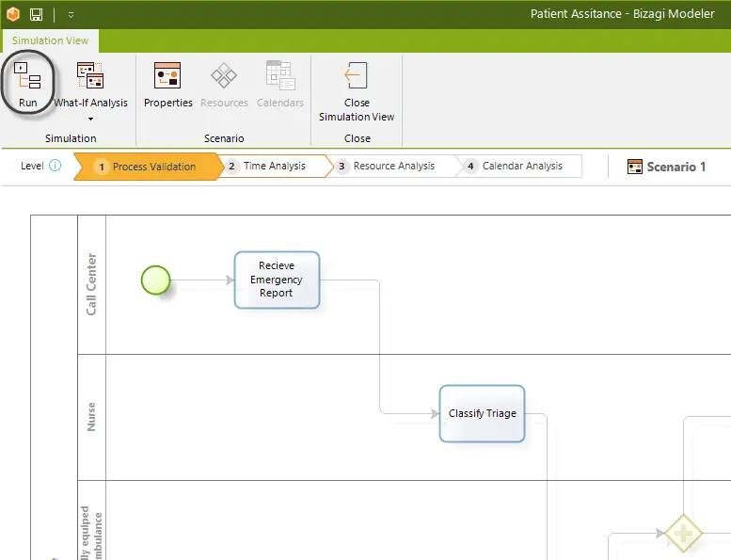
Task: Click the Bizagi application logo icon
Action: pos(13,14)
